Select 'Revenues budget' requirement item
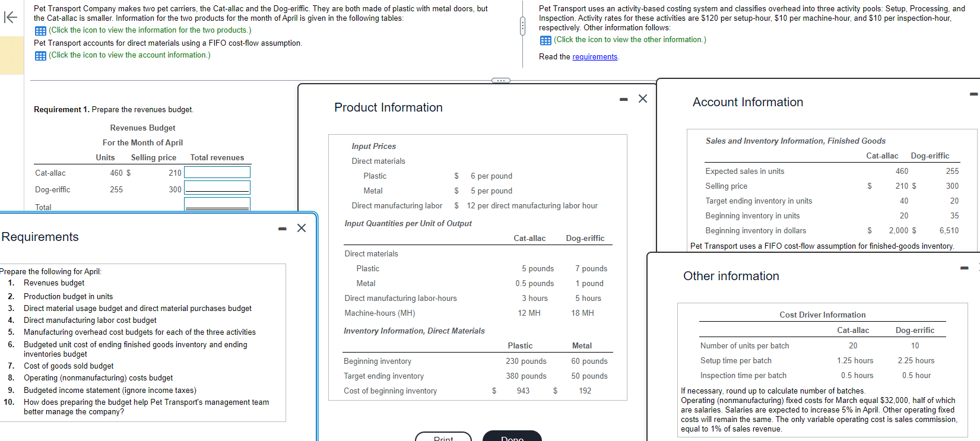 point(54,283)
